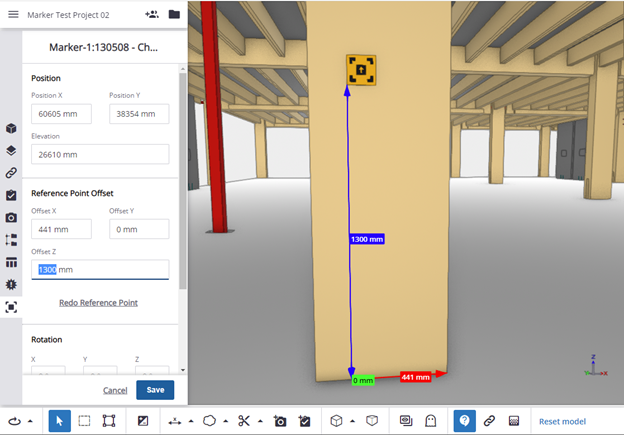This screenshot has width=624, height=435.
Task: Activate the arrow select tool
Action: [58, 421]
